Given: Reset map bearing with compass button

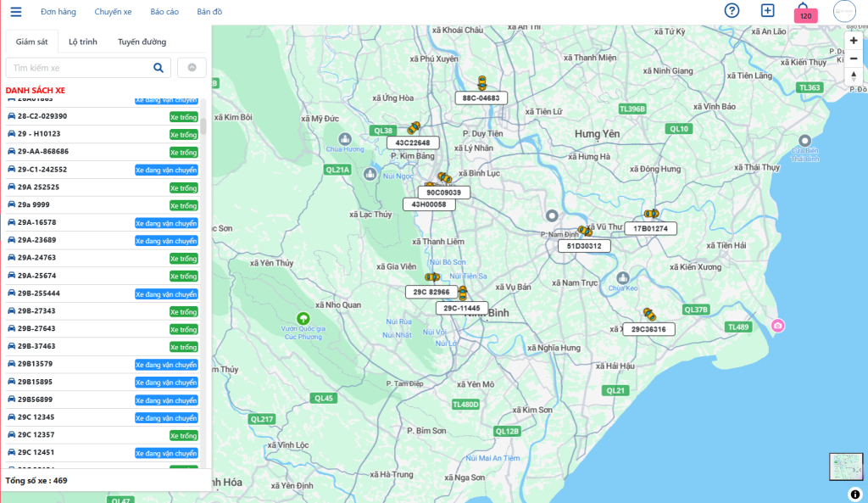Looking at the screenshot, I should pyautogui.click(x=854, y=76).
